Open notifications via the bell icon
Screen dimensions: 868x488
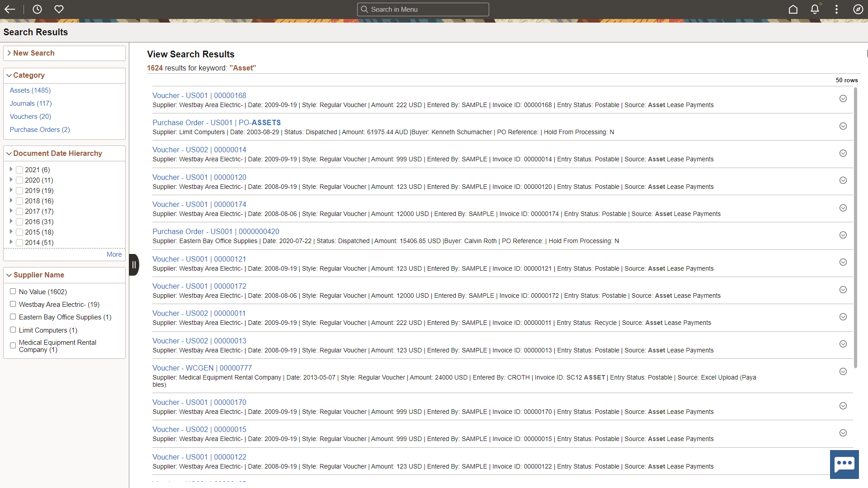815,9
